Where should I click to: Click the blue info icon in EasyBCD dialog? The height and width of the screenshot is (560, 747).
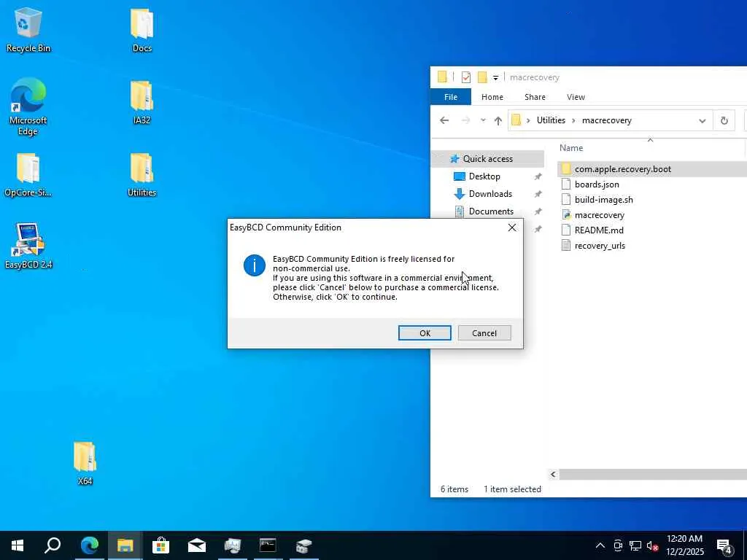[255, 265]
